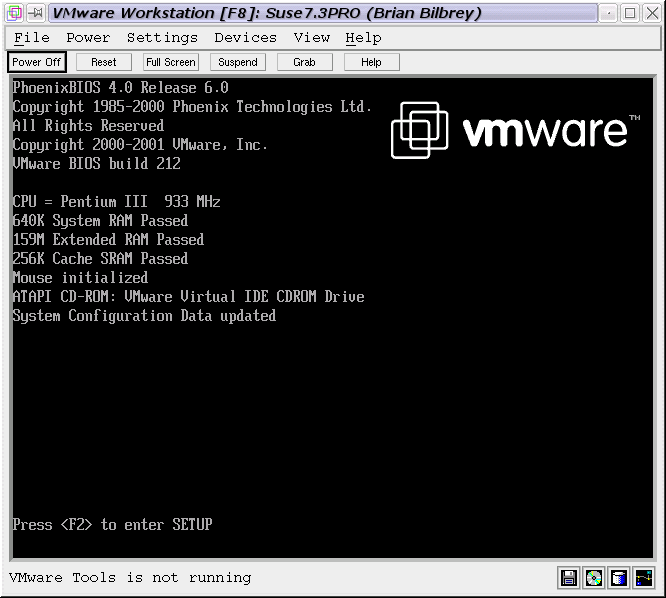Click inside the black VM console display

pos(330,420)
